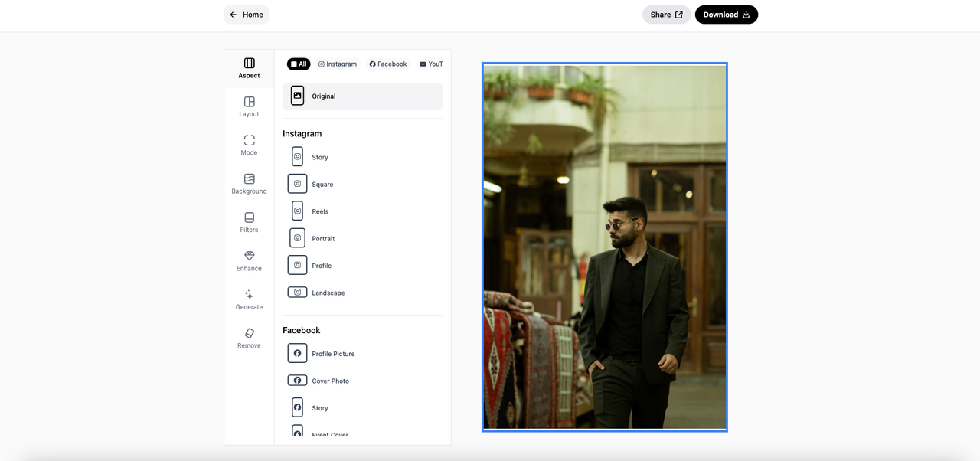The width and height of the screenshot is (980, 461).
Task: Choose the Original aspect option
Action: coord(362,96)
